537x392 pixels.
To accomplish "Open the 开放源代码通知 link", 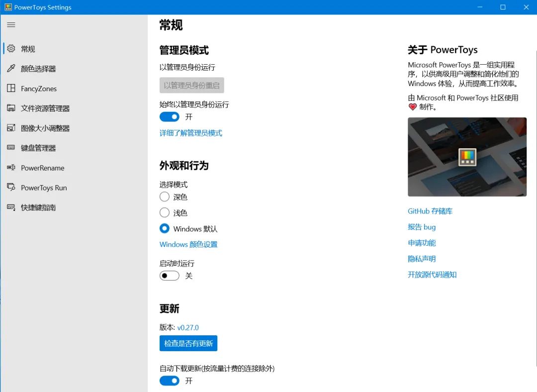I will (x=432, y=275).
